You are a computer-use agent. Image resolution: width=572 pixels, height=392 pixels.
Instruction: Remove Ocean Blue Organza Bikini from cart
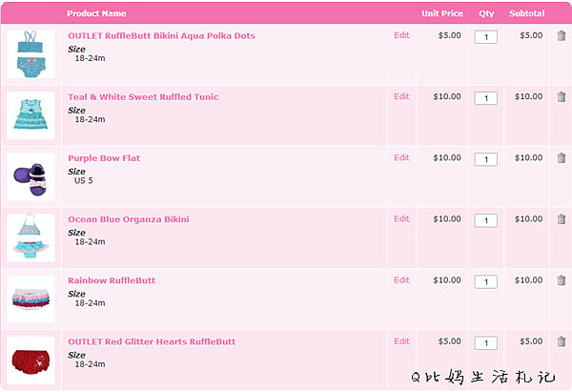(562, 219)
